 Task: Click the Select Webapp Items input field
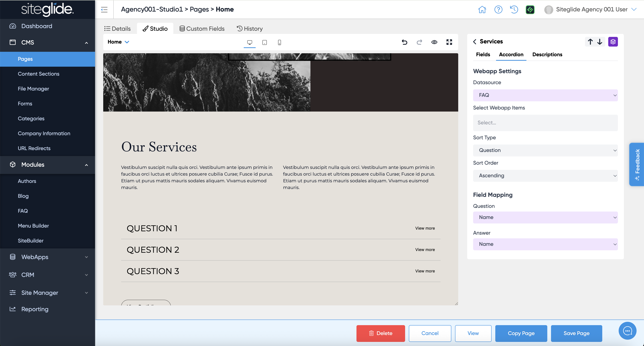[545, 123]
